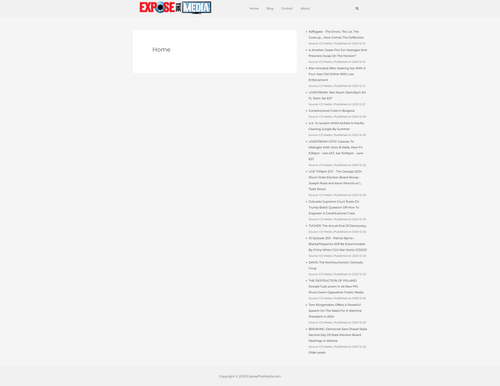Image resolution: width=500 pixels, height=386 pixels.
Task: Open the man arrested by law enforcement article
Action: [x=337, y=74]
